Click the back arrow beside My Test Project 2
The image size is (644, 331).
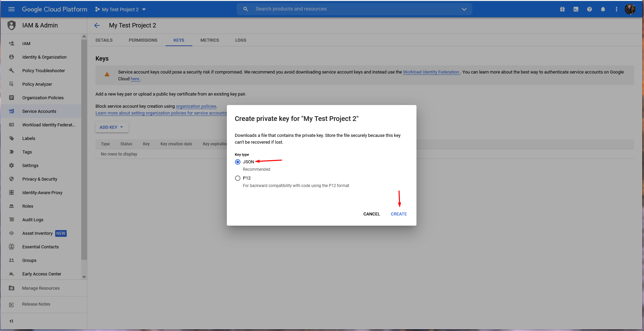point(97,25)
